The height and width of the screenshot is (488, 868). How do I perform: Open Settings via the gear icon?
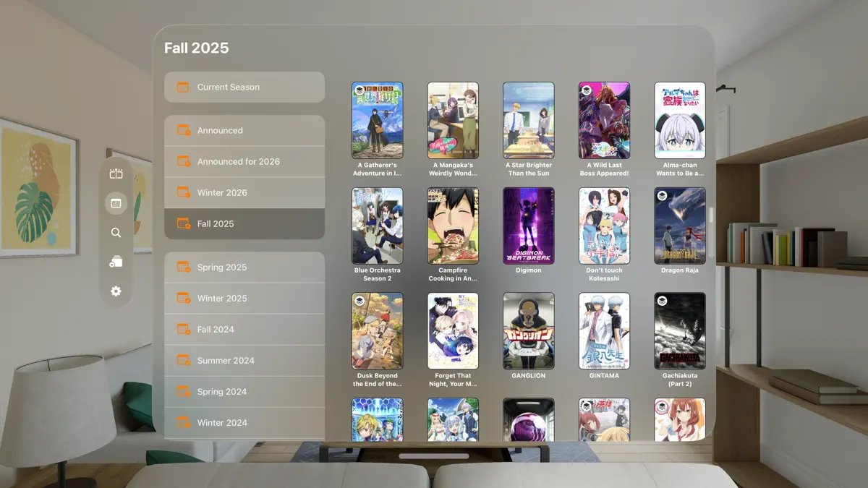115,291
